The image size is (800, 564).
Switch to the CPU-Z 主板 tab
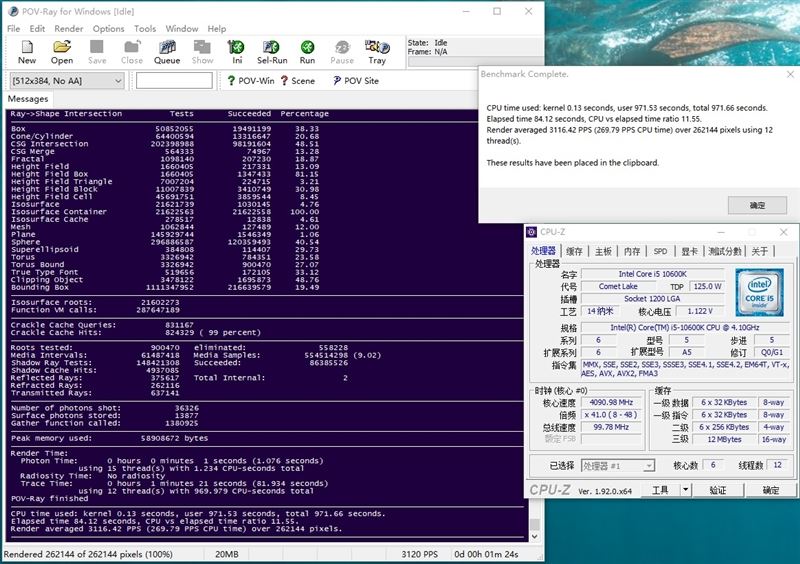pyautogui.click(x=603, y=251)
